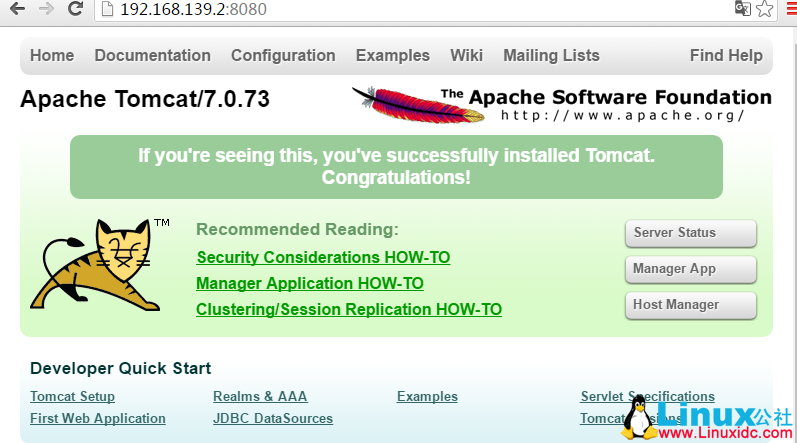Select Mailing Lists in the navigation bar
Viewport: 797px width, 443px height.
pyautogui.click(x=551, y=56)
